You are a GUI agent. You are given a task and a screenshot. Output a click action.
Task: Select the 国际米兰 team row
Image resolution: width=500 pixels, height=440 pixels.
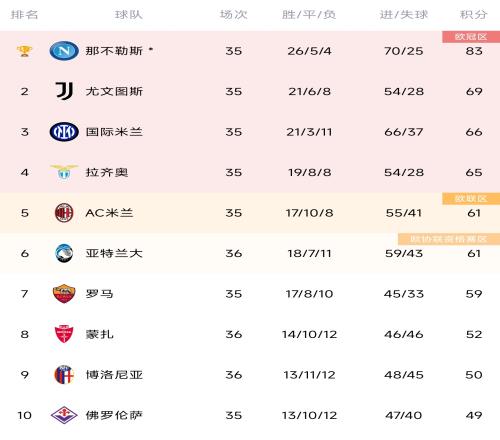[250, 132]
